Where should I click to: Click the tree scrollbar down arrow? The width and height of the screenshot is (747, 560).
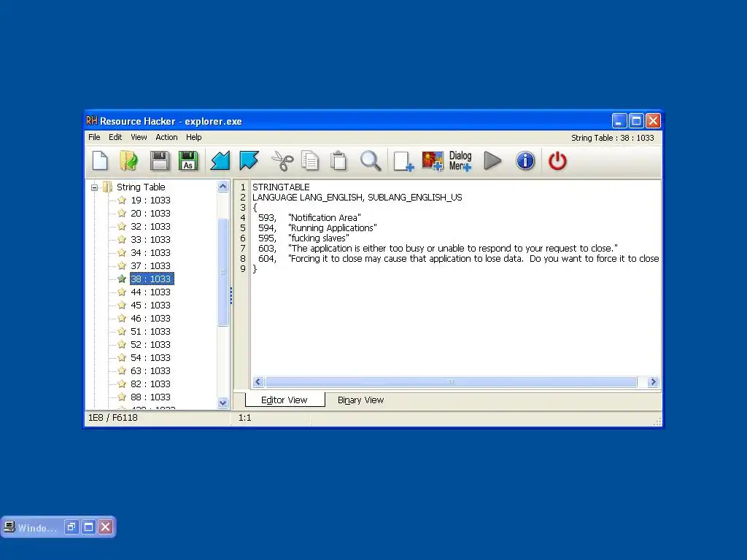(x=222, y=402)
